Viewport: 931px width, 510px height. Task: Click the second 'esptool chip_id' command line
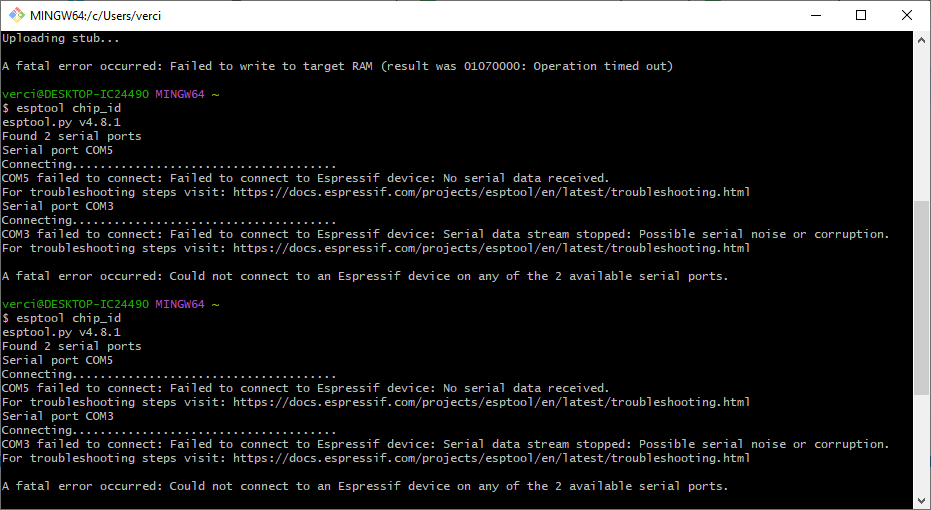click(x=62, y=318)
